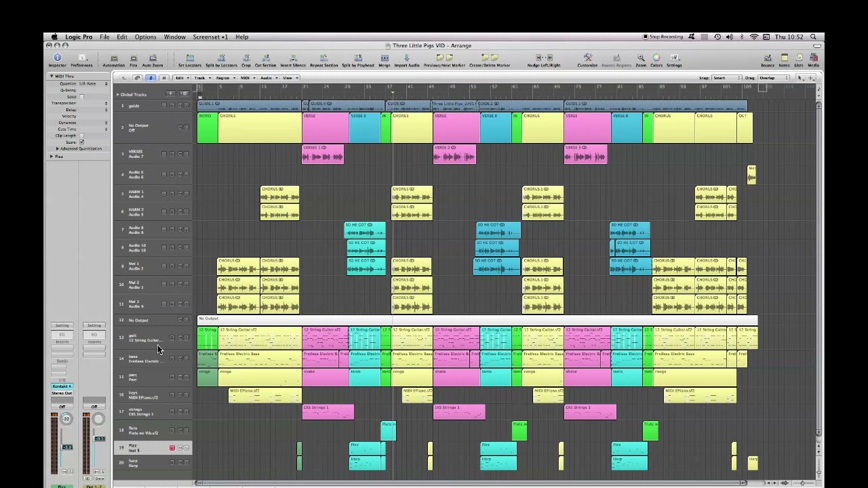Click the Repeat Section icon
The width and height of the screenshot is (868, 488).
coord(323,58)
